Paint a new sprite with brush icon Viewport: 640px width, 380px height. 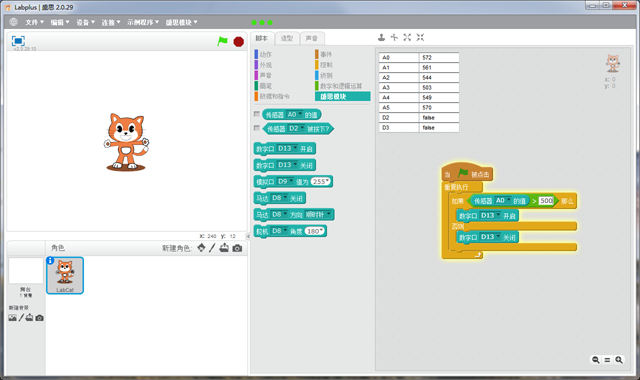click(x=212, y=248)
